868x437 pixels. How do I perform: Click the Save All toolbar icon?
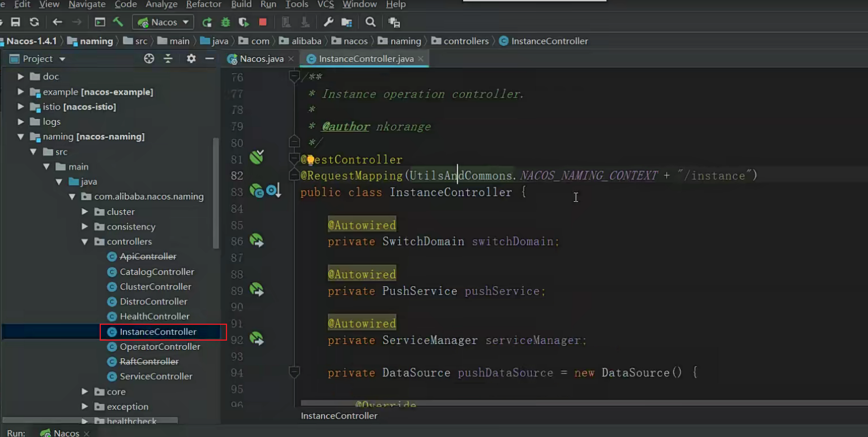pos(16,22)
